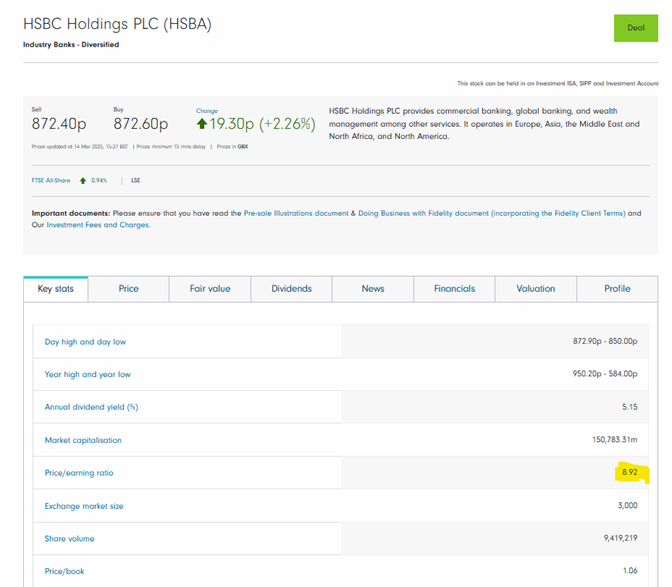
Task: Go to the Dividends tab
Action: pyautogui.click(x=291, y=289)
